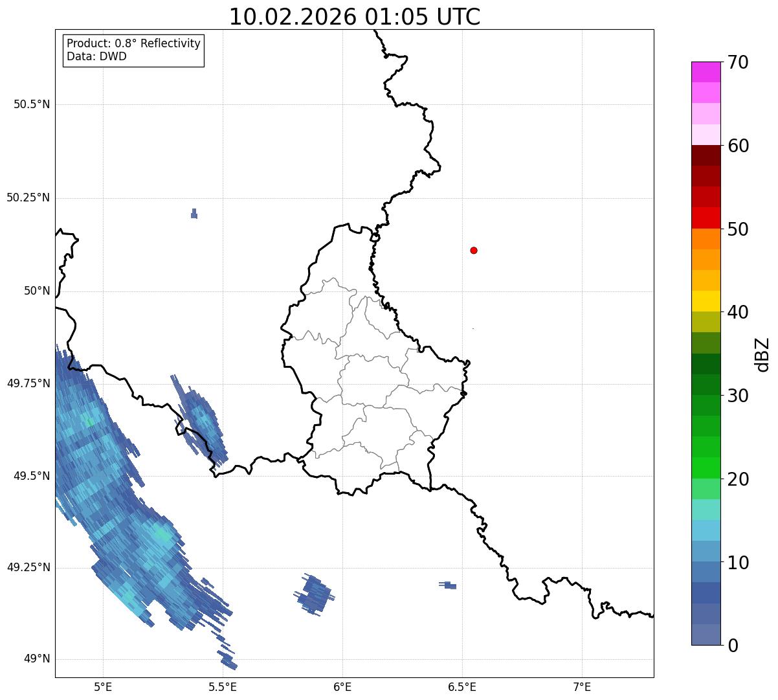Image resolution: width=778 pixels, height=700 pixels.
Task: Click the 49.25°N latitude label
Action: 28,568
